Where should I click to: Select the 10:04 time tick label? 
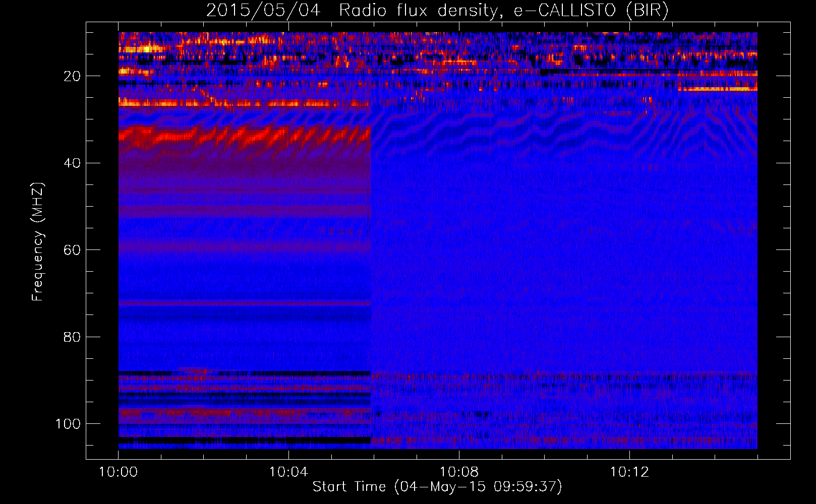pyautogui.click(x=288, y=472)
